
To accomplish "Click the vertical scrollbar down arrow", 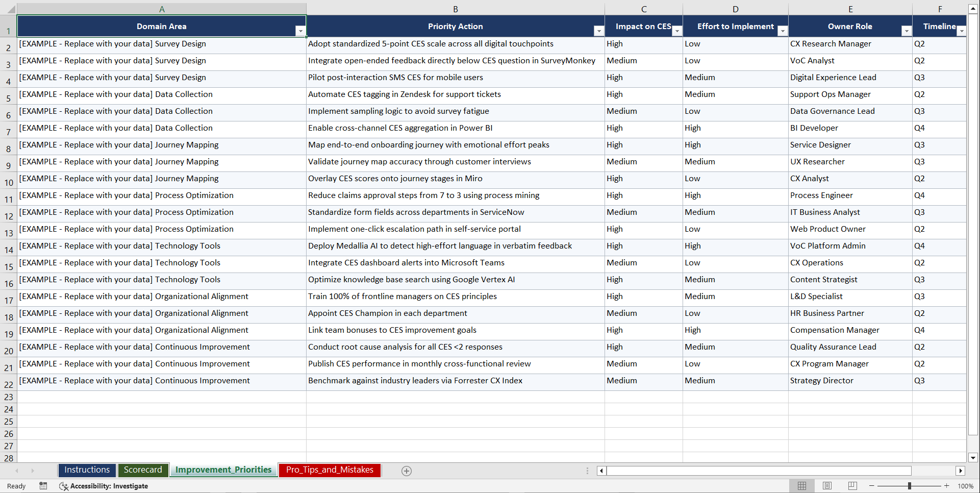I will 973,458.
